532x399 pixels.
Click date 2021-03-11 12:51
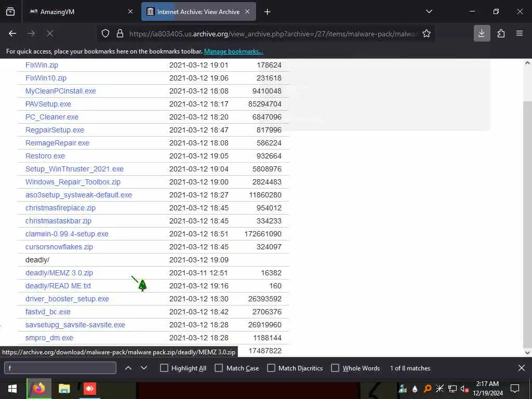[x=198, y=273]
